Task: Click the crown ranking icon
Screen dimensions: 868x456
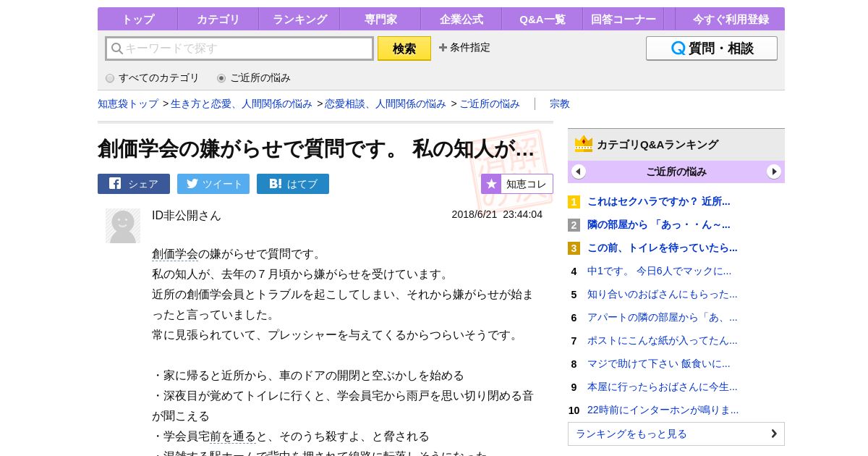Action: coord(584,144)
